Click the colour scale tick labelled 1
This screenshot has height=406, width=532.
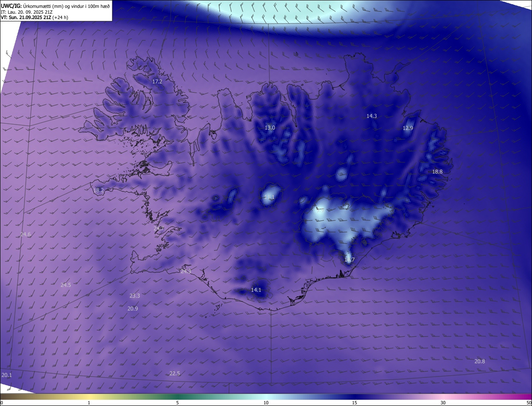[89, 403]
